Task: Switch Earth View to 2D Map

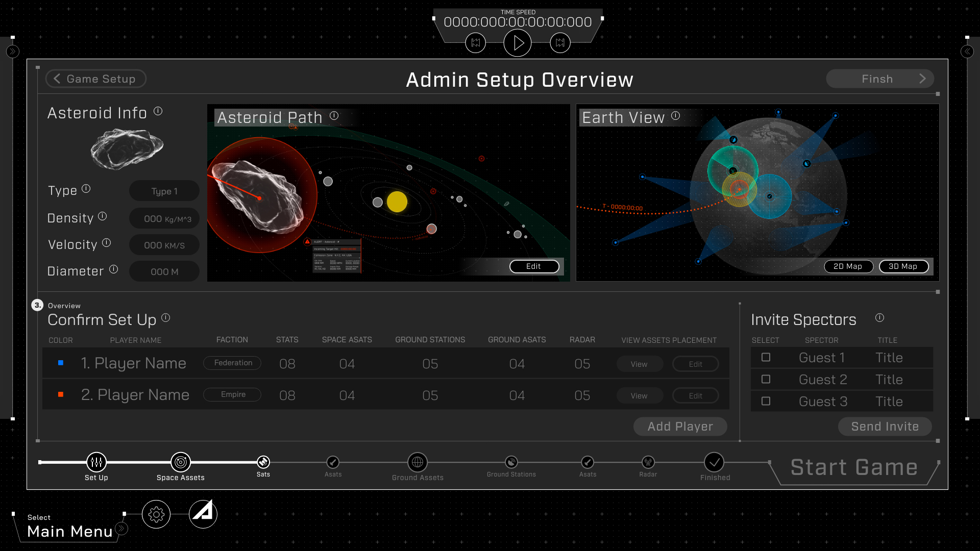Action: point(848,266)
